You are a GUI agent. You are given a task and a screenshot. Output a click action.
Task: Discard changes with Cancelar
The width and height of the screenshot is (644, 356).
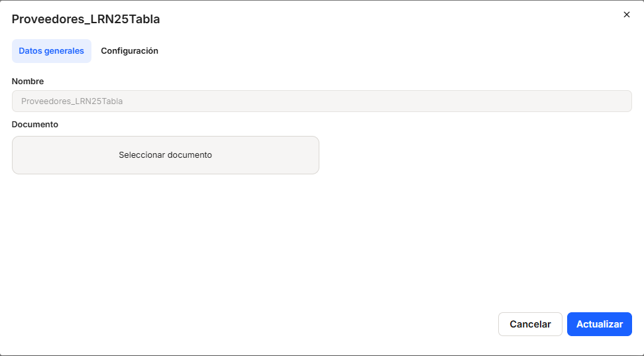(530, 324)
